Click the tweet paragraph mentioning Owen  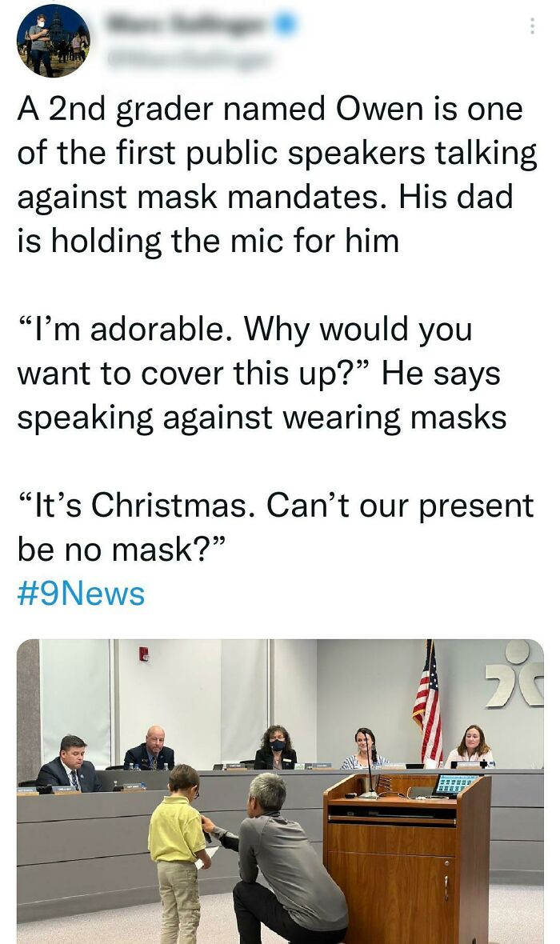(277, 175)
